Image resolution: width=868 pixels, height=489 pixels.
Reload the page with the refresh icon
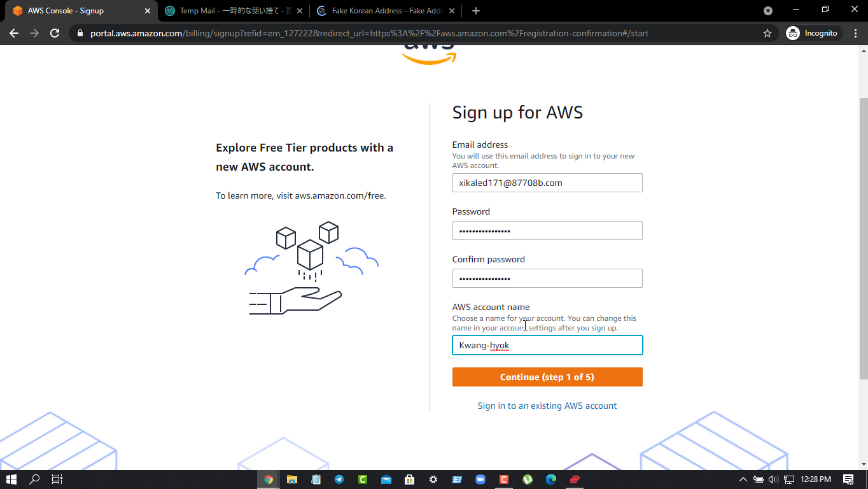click(x=55, y=33)
